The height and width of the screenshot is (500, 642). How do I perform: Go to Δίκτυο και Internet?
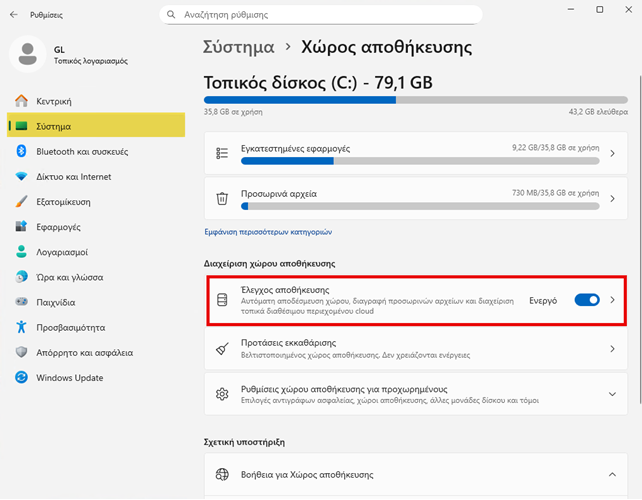(96, 176)
